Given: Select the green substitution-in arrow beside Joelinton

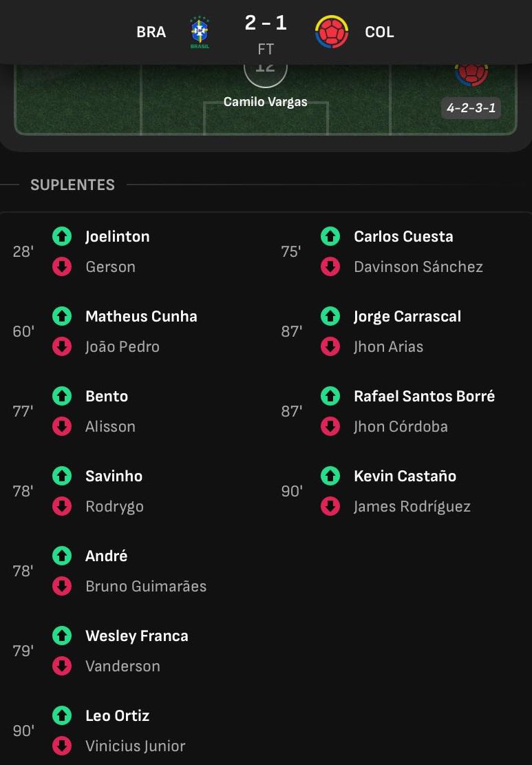Looking at the screenshot, I should point(61,236).
